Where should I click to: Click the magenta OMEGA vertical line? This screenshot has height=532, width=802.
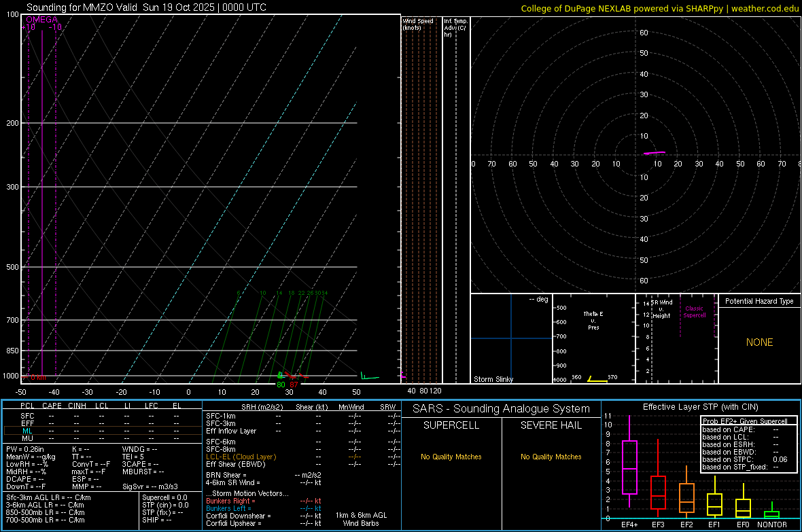[42, 204]
